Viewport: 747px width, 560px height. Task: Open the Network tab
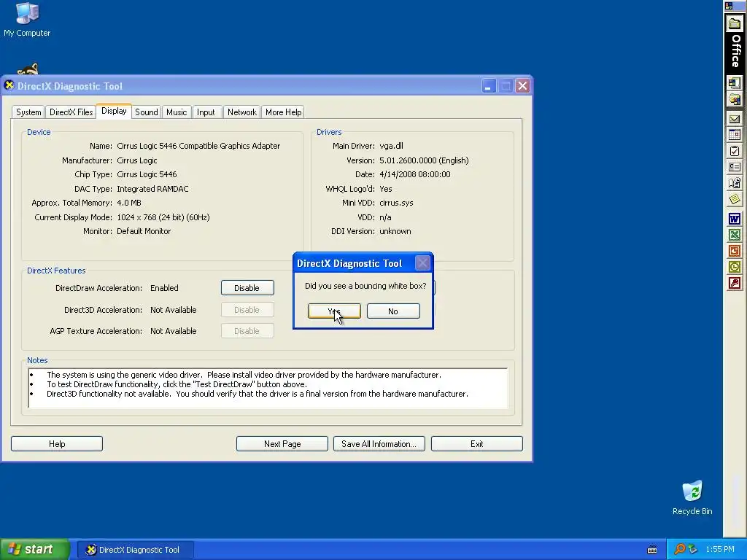[242, 112]
